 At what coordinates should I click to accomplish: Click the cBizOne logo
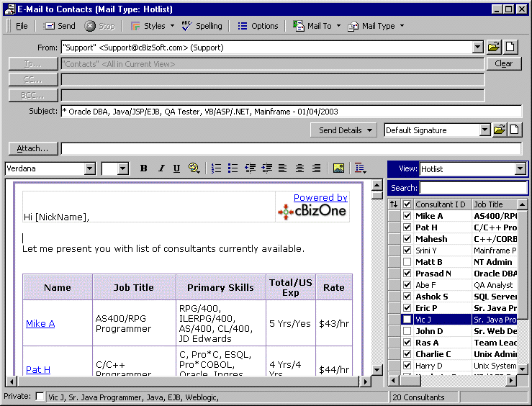[312, 212]
